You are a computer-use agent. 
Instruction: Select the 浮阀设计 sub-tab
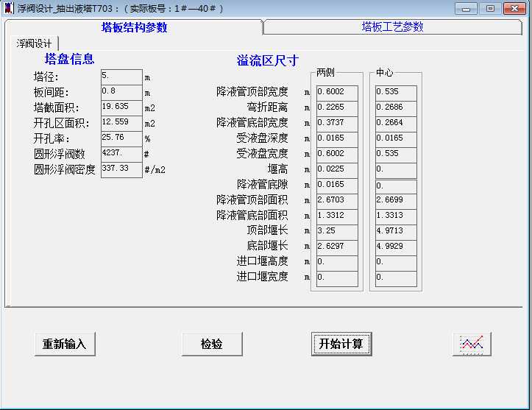point(34,43)
